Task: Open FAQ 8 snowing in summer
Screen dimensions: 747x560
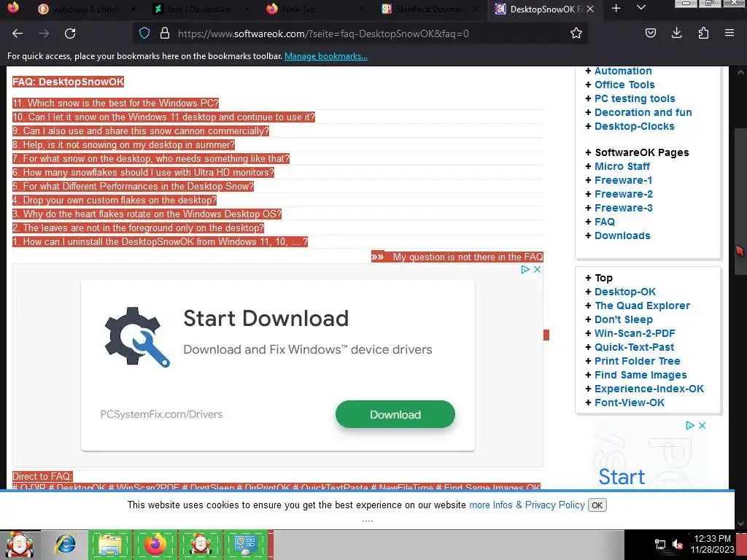Action: point(124,144)
